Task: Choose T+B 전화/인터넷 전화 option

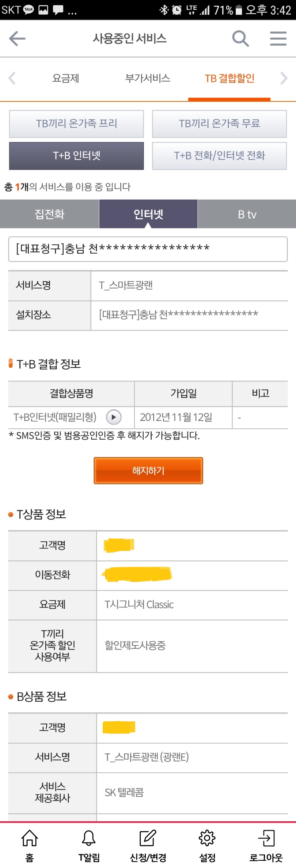Action: tap(219, 156)
